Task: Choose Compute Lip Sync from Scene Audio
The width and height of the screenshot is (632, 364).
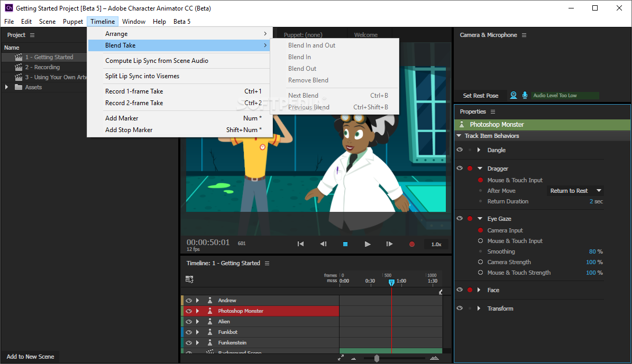Action: [x=180, y=61]
